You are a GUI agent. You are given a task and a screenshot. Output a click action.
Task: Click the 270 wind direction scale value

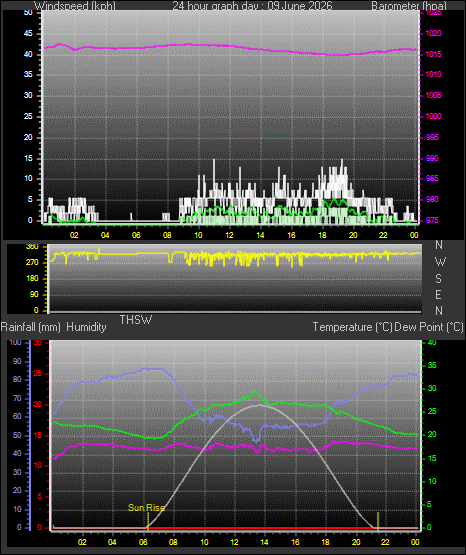click(33, 263)
